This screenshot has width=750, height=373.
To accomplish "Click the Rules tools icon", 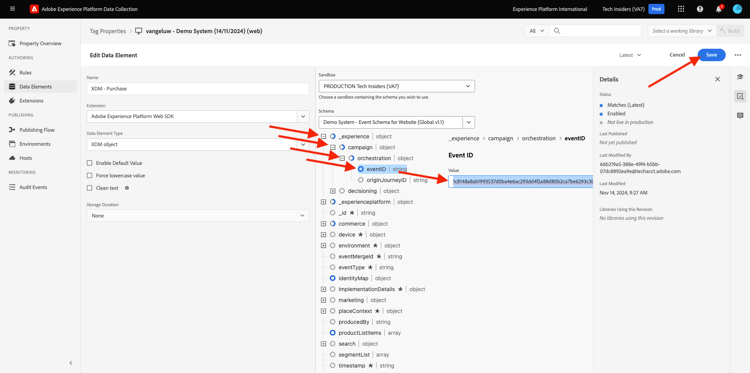I will tap(12, 73).
